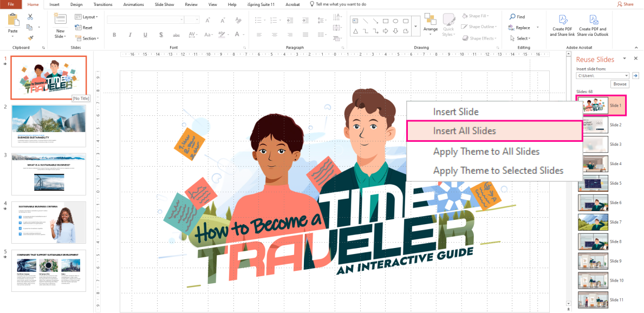Select the Oval shape
The image size is (644, 313).
tap(395, 21)
